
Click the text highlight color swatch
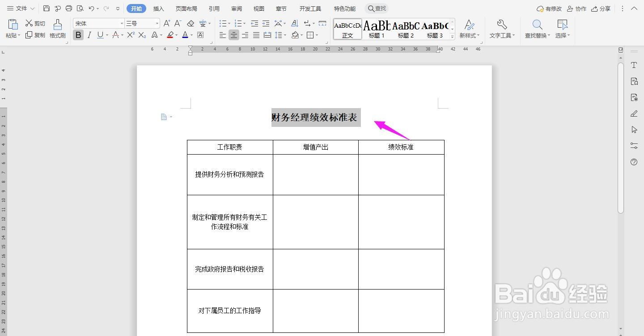pyautogui.click(x=170, y=35)
